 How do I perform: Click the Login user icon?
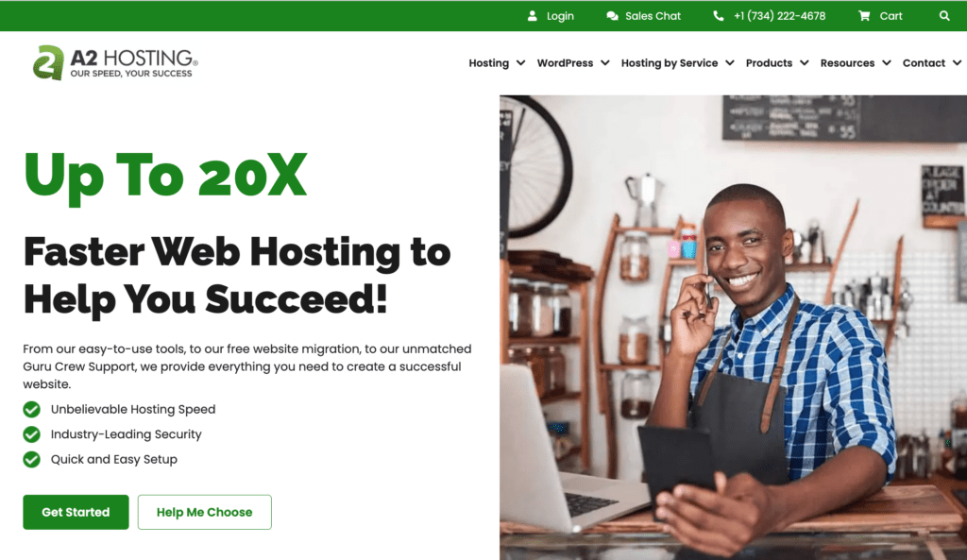click(533, 16)
